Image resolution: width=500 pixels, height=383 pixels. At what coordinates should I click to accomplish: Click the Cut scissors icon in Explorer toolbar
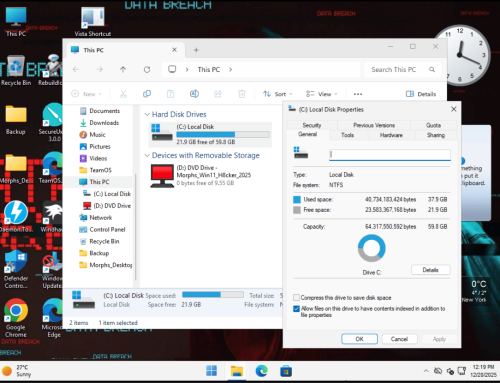[123, 94]
